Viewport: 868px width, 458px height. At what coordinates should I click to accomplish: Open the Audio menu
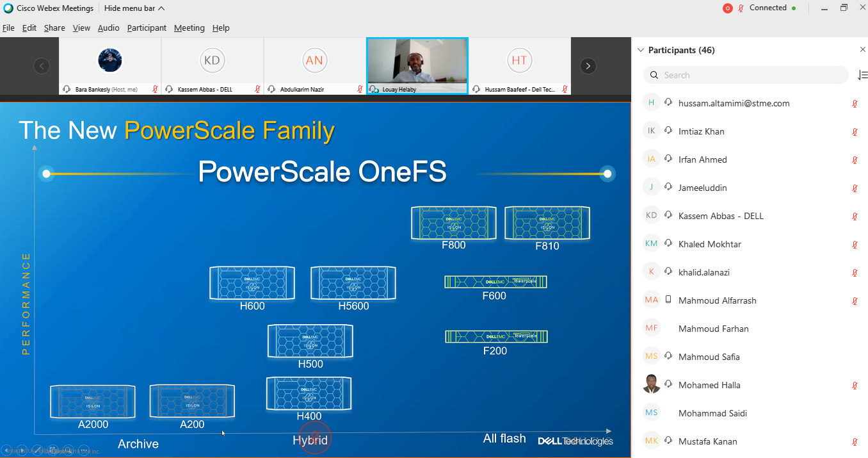click(109, 28)
